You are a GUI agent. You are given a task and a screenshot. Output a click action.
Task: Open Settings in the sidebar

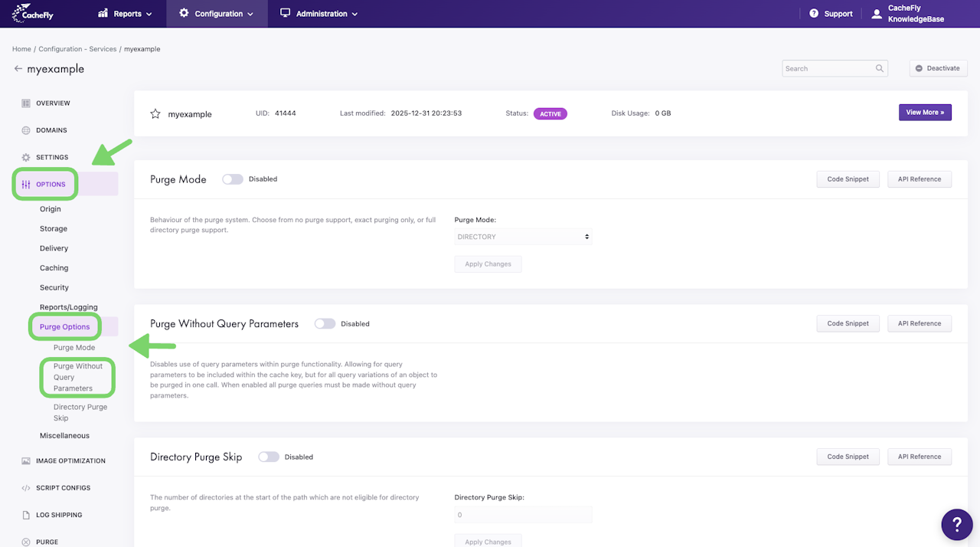click(x=52, y=157)
